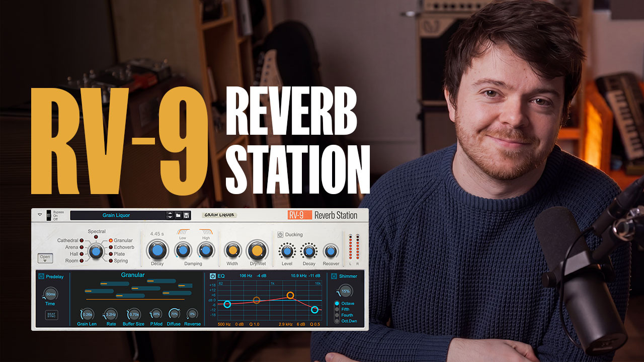Image resolution: width=644 pixels, height=362 pixels.
Task: Click the Ducking Decay knob
Action: point(308,251)
